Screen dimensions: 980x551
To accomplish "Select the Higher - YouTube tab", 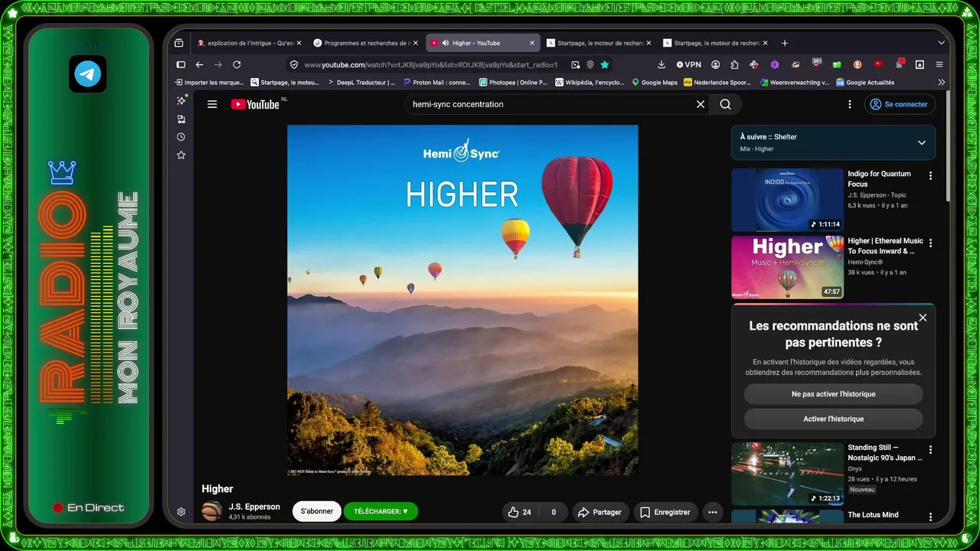I will pos(482,43).
